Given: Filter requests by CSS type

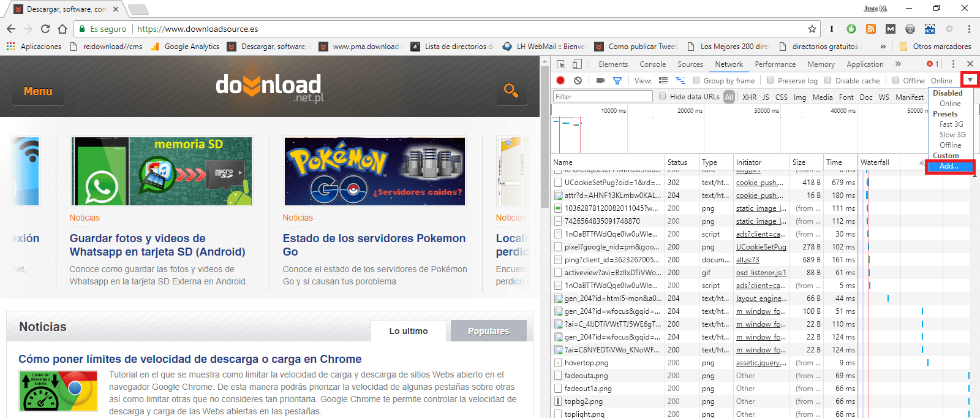Looking at the screenshot, I should [781, 97].
